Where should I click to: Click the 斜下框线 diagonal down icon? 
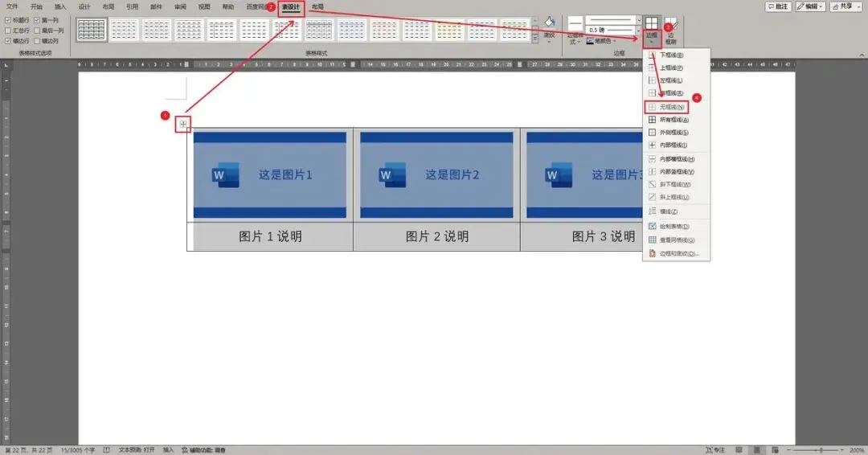[652, 184]
